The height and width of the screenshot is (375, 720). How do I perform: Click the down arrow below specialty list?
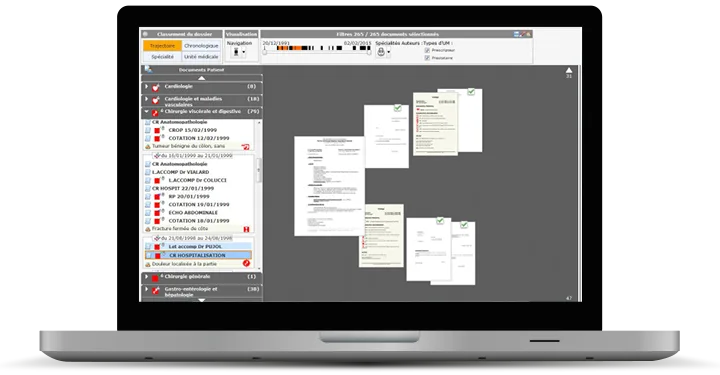pos(202,300)
